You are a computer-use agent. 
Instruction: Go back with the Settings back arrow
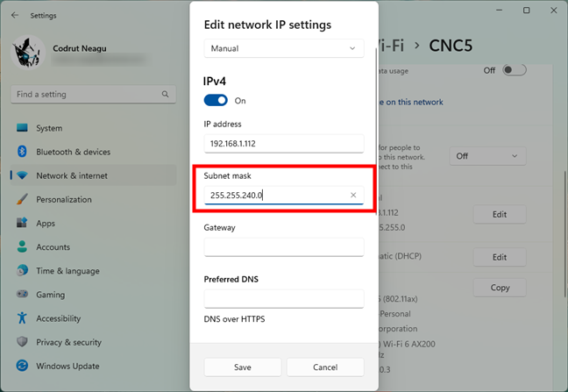click(x=15, y=15)
